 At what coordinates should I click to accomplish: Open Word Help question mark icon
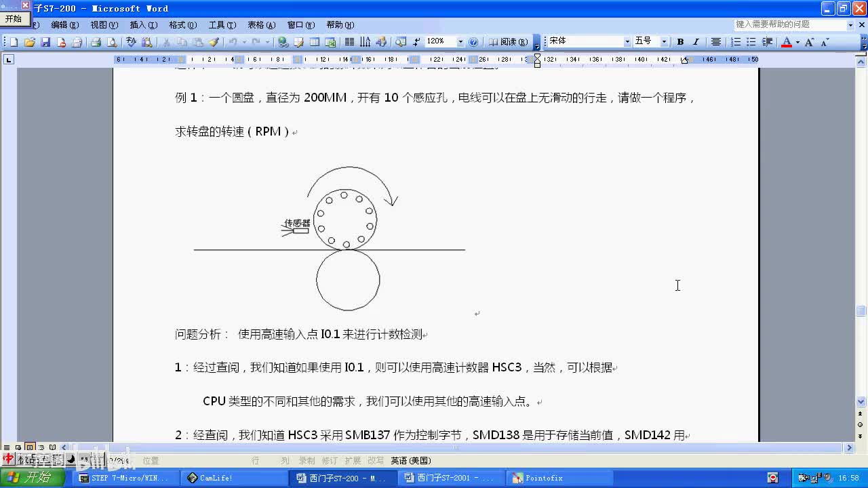point(473,42)
